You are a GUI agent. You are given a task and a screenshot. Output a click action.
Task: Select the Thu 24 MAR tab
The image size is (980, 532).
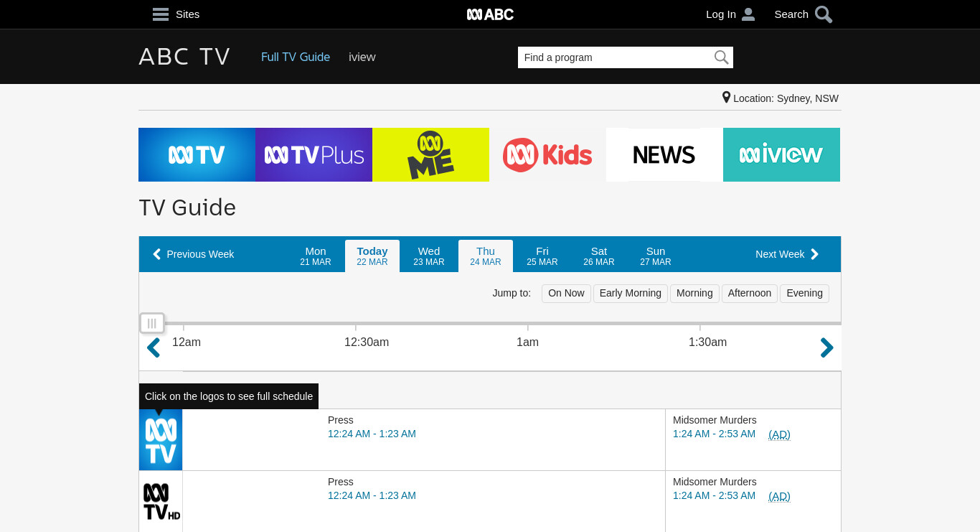[x=486, y=256]
